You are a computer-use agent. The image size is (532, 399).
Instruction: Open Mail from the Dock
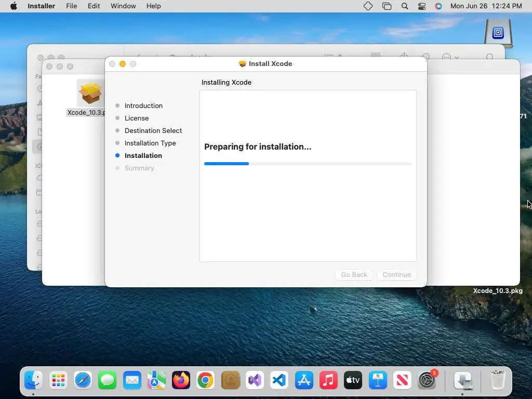(132, 380)
